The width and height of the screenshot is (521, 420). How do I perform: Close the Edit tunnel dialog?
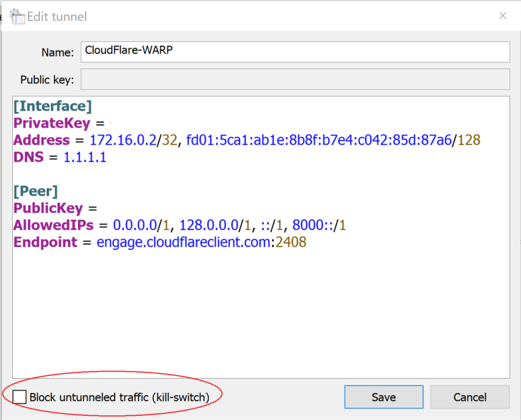(x=503, y=16)
